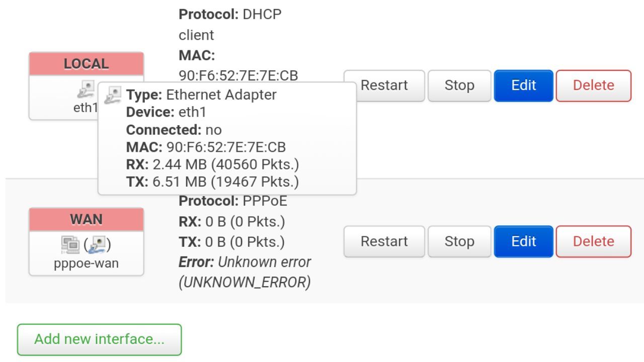Click the eth1 adapter icon under LOCAL
The width and height of the screenshot is (644, 362).
coord(86,90)
